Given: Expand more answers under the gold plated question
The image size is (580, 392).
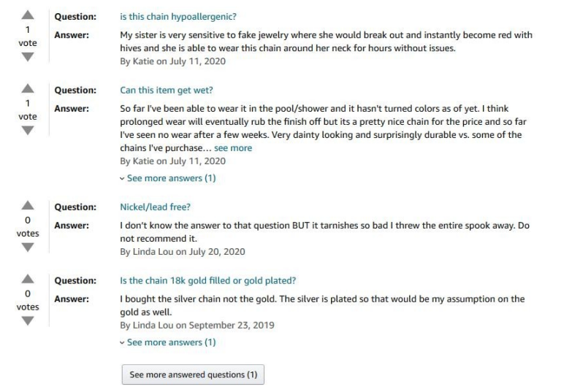Looking at the screenshot, I should coord(168,342).
